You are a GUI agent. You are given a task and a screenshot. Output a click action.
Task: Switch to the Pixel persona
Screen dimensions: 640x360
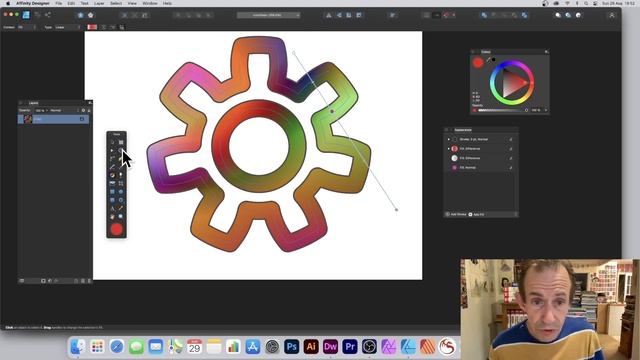[x=38, y=15]
